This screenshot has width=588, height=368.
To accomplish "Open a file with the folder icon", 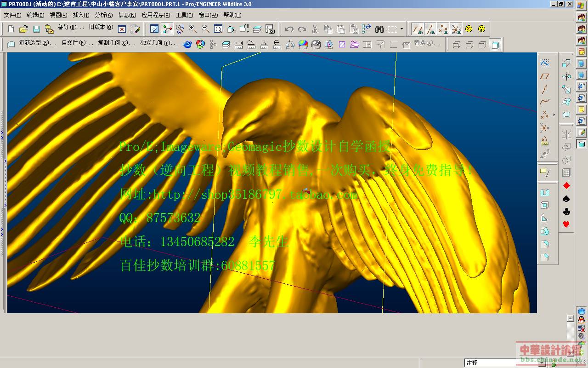I will 24,29.
